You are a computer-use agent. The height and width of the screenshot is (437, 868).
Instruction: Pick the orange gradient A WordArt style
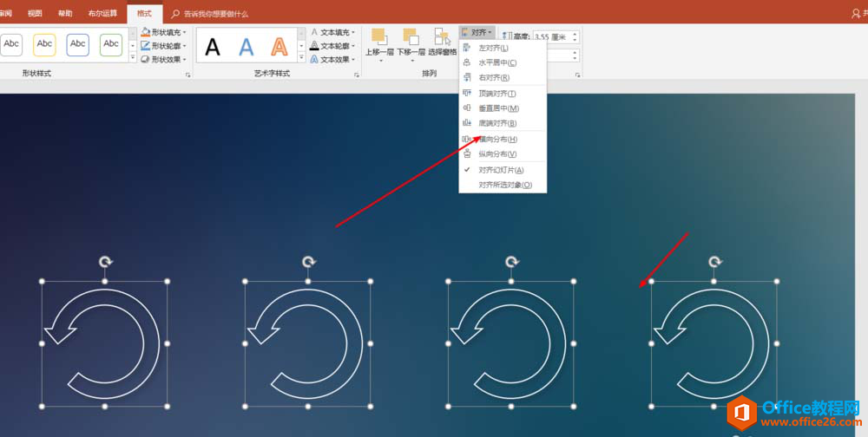coord(279,46)
